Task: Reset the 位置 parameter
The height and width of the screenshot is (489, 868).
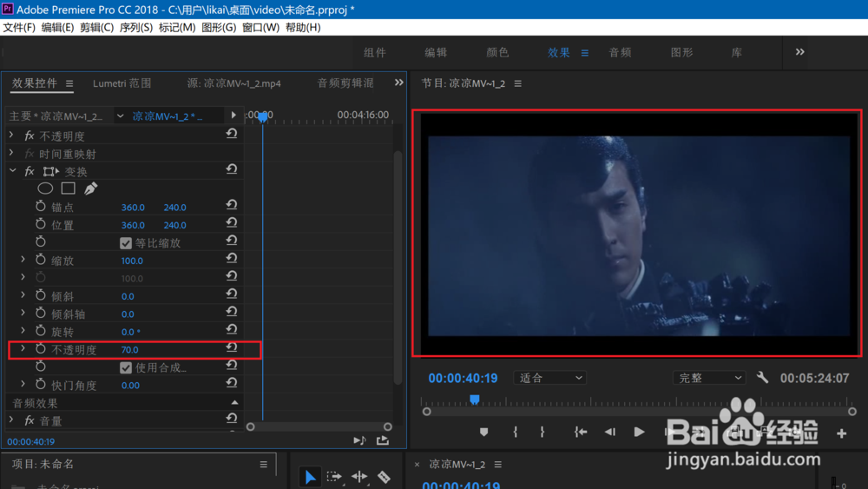Action: coord(232,223)
